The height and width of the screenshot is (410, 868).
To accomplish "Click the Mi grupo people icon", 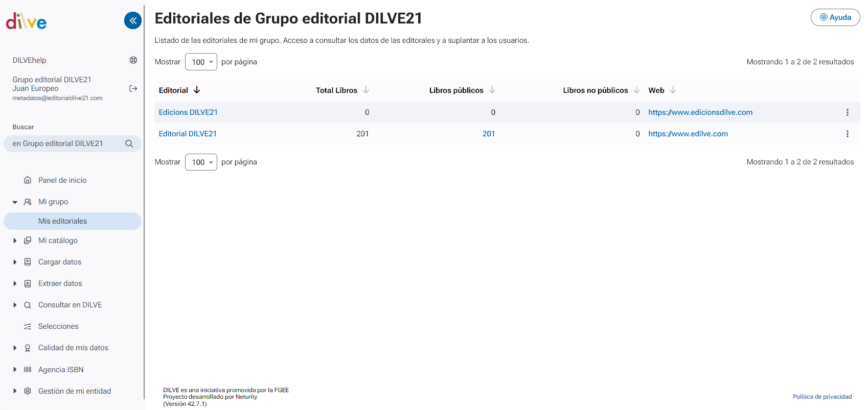I will click(28, 202).
